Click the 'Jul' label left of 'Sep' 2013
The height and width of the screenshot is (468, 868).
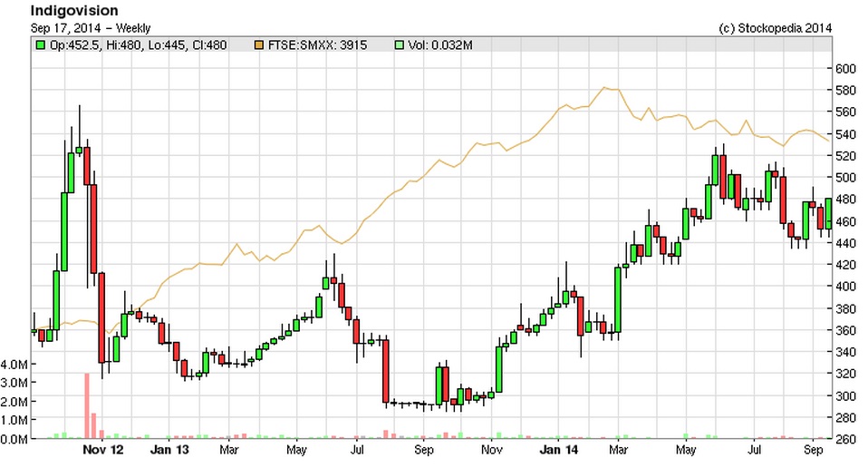coord(357,449)
